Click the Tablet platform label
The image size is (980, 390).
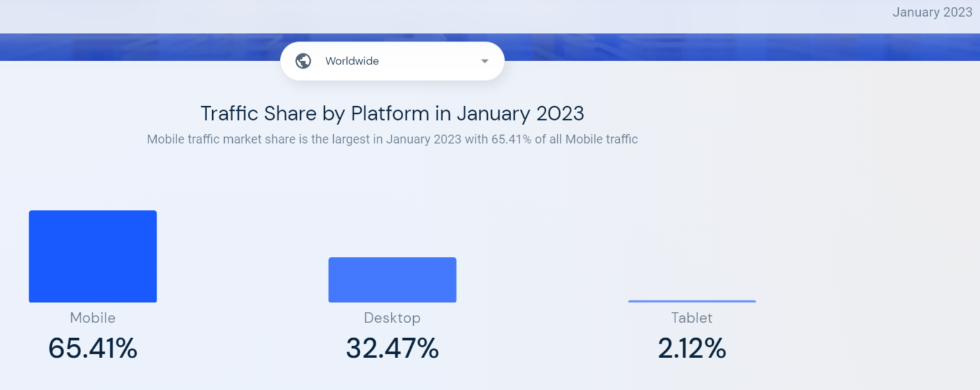coord(692,317)
